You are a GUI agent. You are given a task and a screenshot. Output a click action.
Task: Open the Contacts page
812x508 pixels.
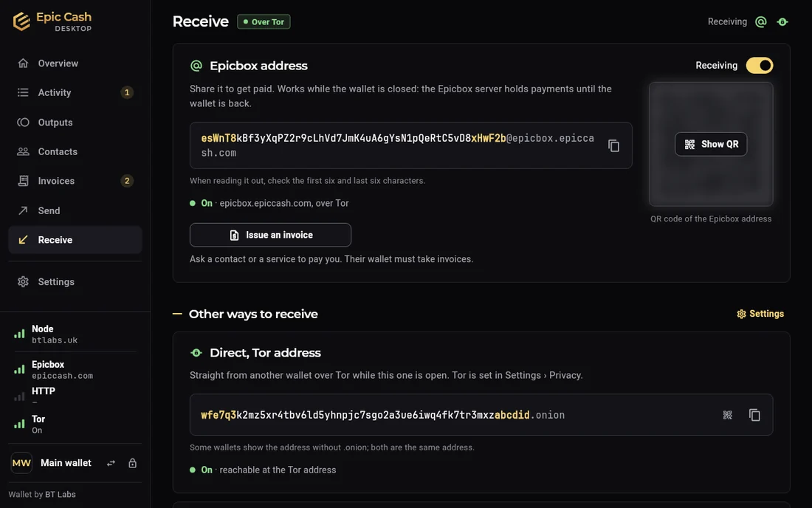(x=75, y=151)
